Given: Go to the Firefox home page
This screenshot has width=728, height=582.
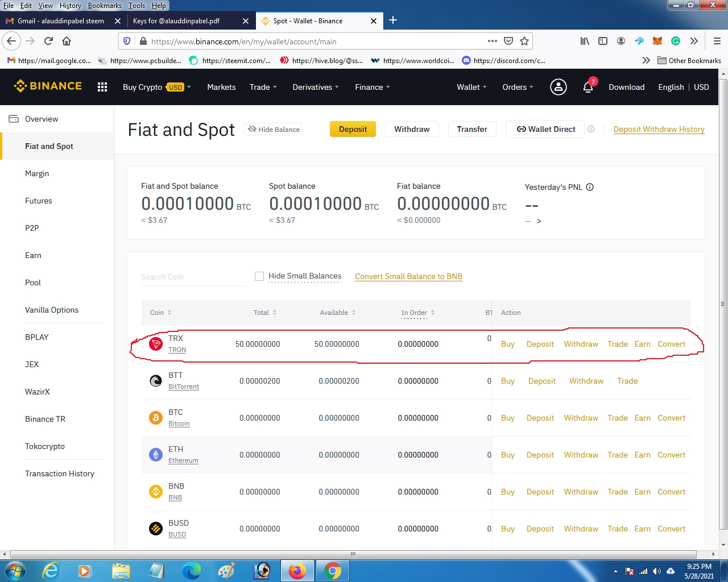Looking at the screenshot, I should coord(67,41).
